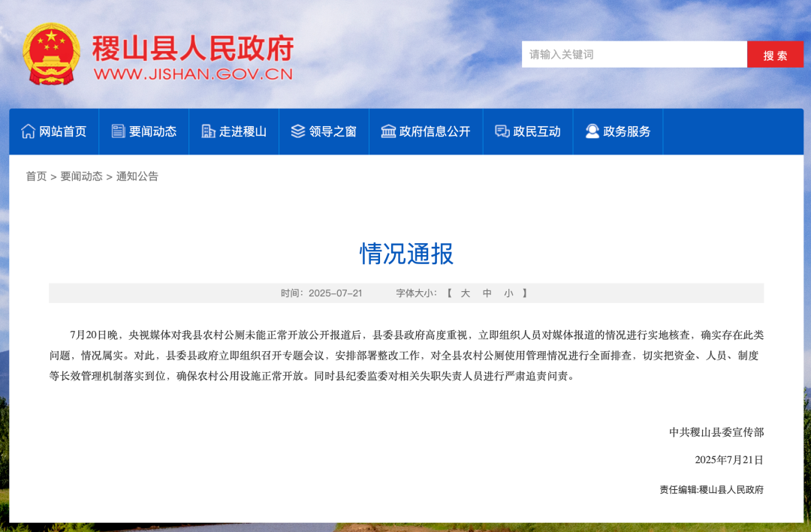
Task: Click the document icon beside 要闻动态
Action: [x=117, y=131]
